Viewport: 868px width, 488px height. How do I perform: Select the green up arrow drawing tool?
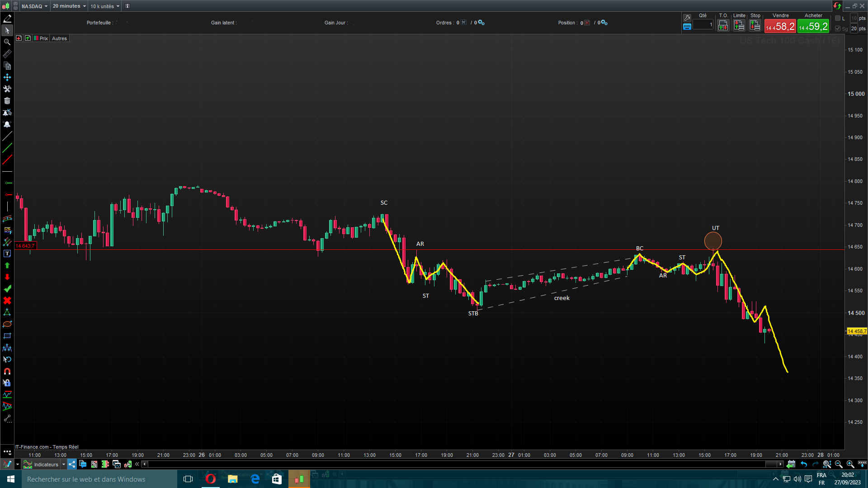7,265
